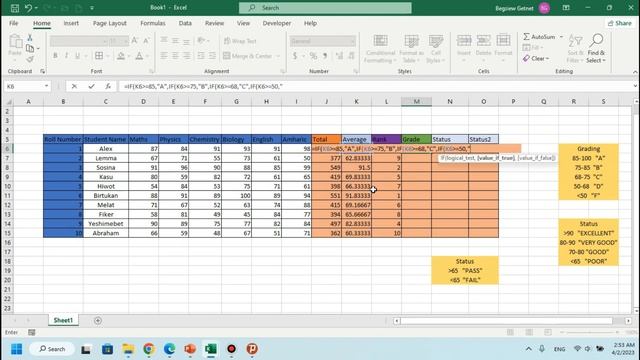The width and height of the screenshot is (640, 360).
Task: Click the title bar Search box
Action: (325, 8)
